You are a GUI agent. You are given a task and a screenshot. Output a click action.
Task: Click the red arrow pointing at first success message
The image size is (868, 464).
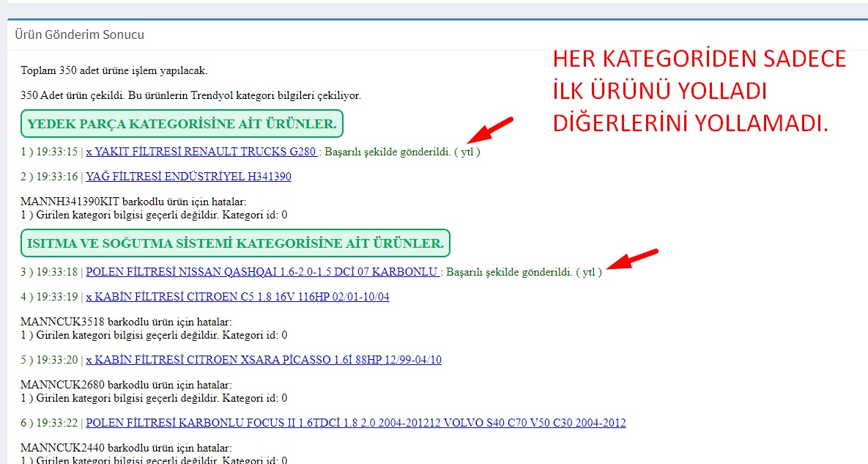pos(489,130)
